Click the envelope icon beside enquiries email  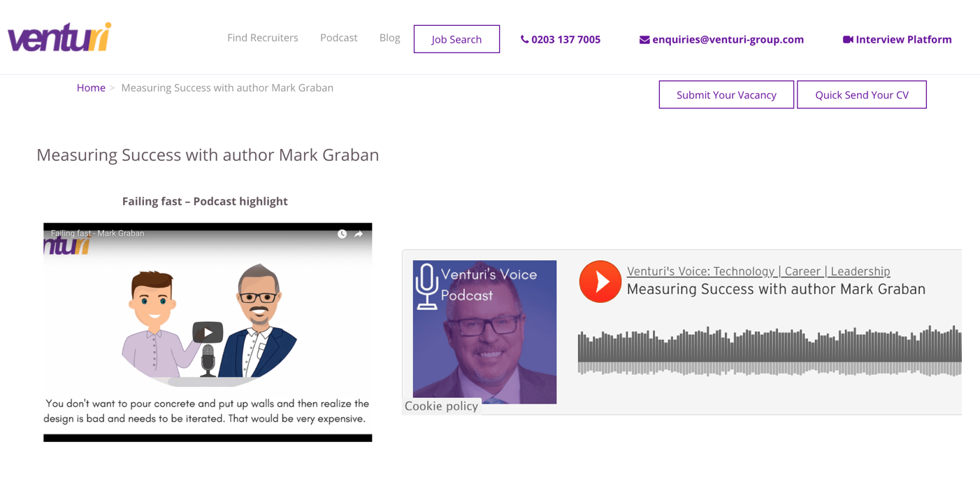coord(644,40)
